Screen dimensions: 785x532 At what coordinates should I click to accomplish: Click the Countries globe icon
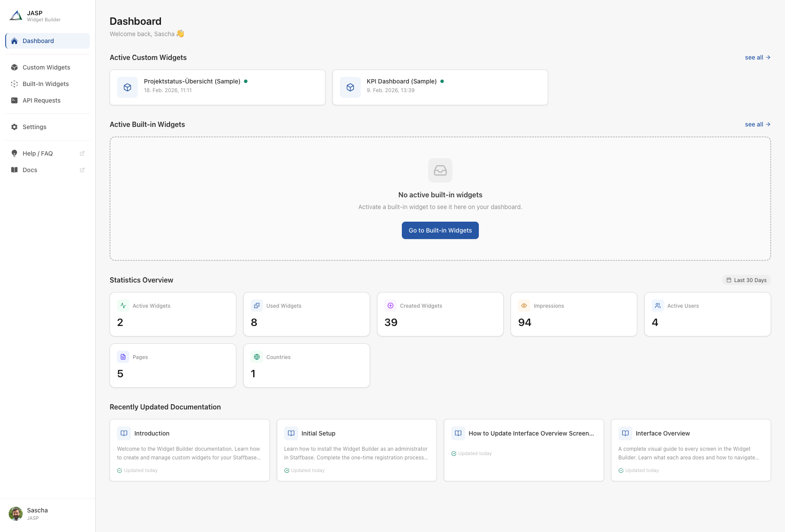tap(257, 357)
